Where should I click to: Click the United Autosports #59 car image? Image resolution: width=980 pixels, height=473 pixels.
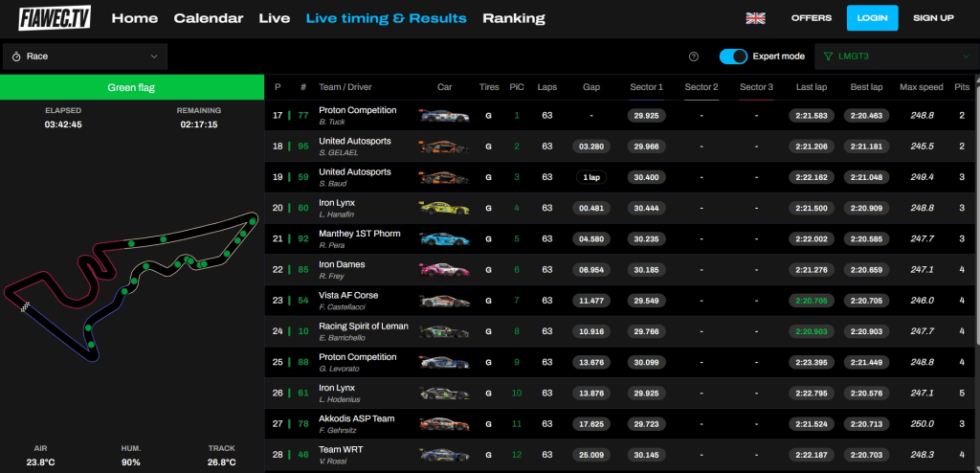pos(444,177)
